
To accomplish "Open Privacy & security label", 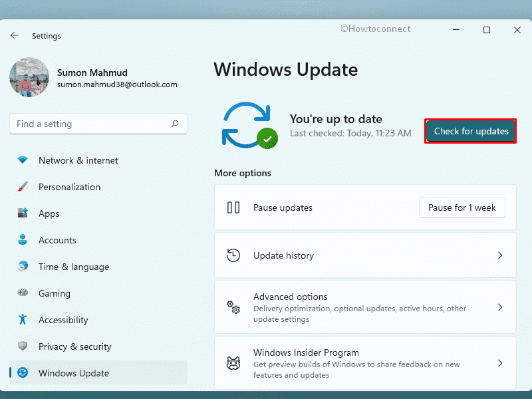I will (x=75, y=346).
